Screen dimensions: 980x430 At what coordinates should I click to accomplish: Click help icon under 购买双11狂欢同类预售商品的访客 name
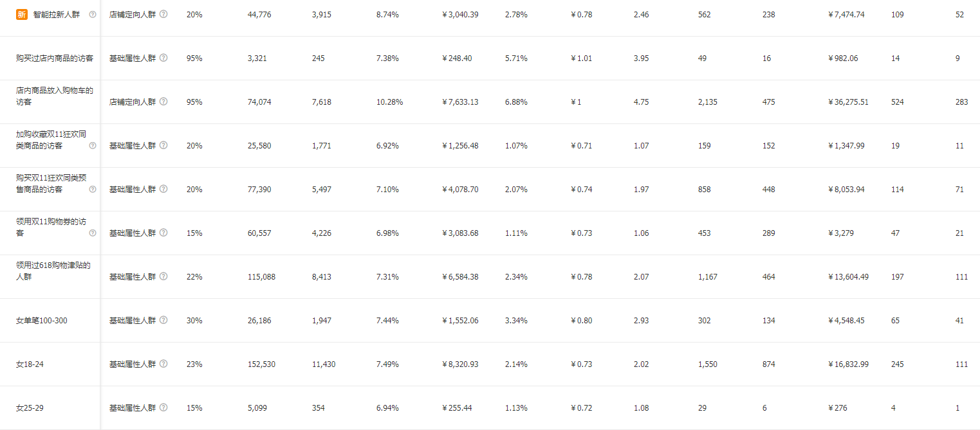tap(93, 189)
